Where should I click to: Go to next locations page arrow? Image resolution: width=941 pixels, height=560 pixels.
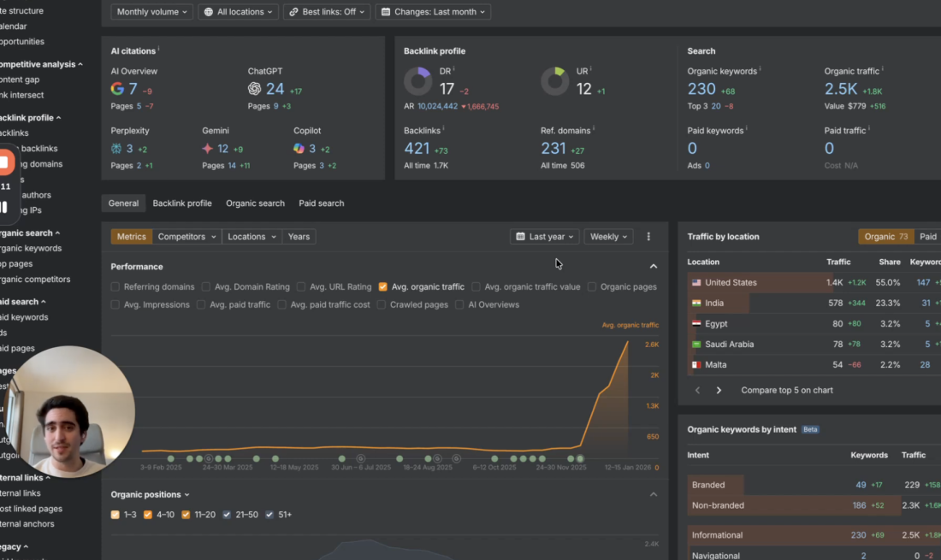pyautogui.click(x=719, y=390)
